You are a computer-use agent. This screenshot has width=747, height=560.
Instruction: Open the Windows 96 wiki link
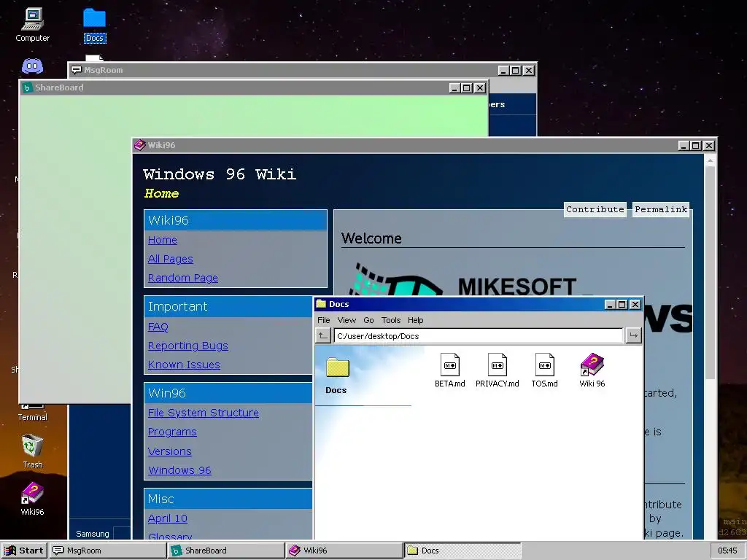click(179, 470)
